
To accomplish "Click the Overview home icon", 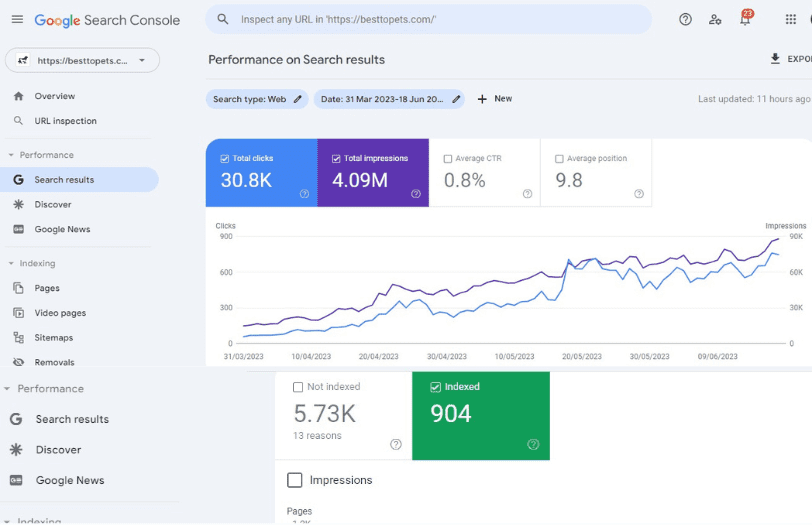I will pyautogui.click(x=19, y=96).
